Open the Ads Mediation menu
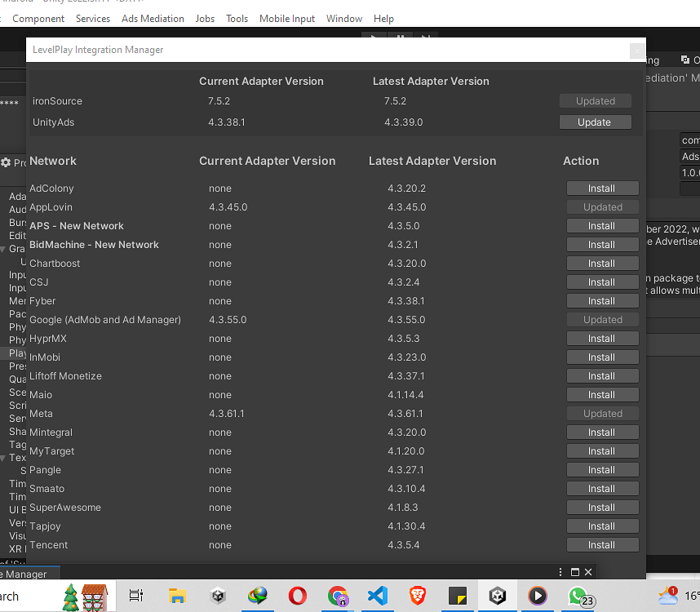The image size is (700, 612). click(153, 18)
